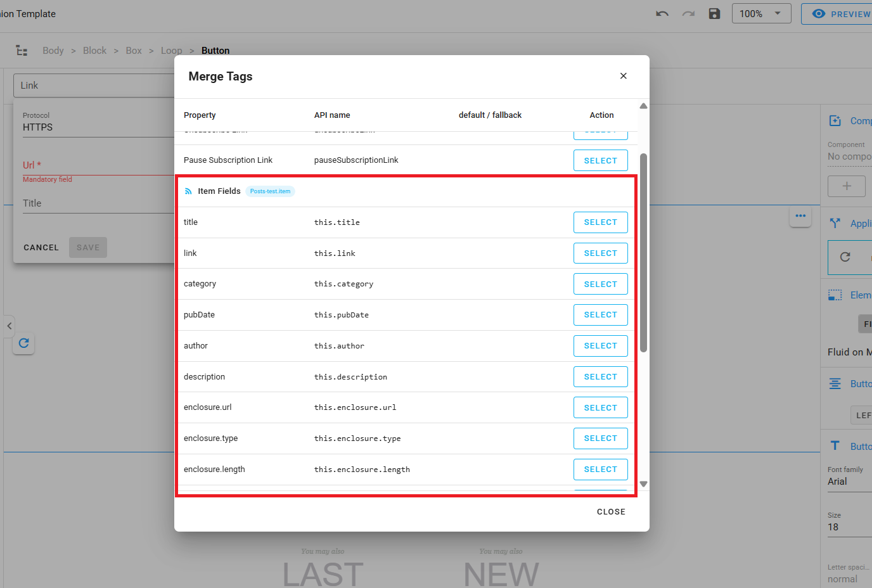Click 'this.title' API name text

coord(337,222)
